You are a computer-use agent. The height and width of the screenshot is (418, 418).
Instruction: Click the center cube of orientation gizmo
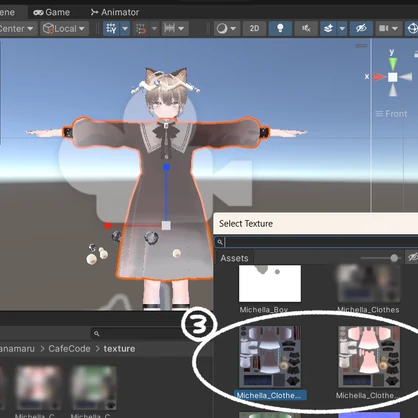[393, 77]
